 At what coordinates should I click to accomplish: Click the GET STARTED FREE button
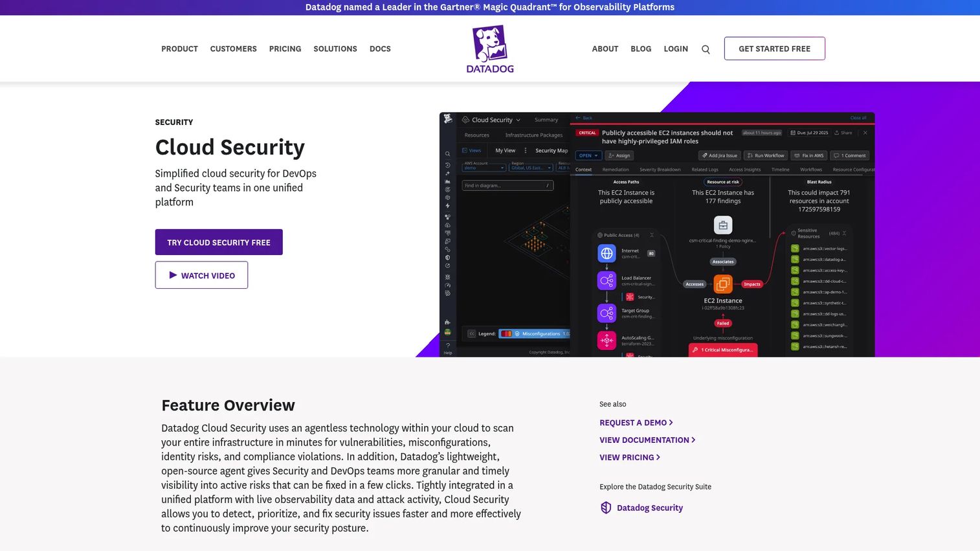(x=775, y=49)
